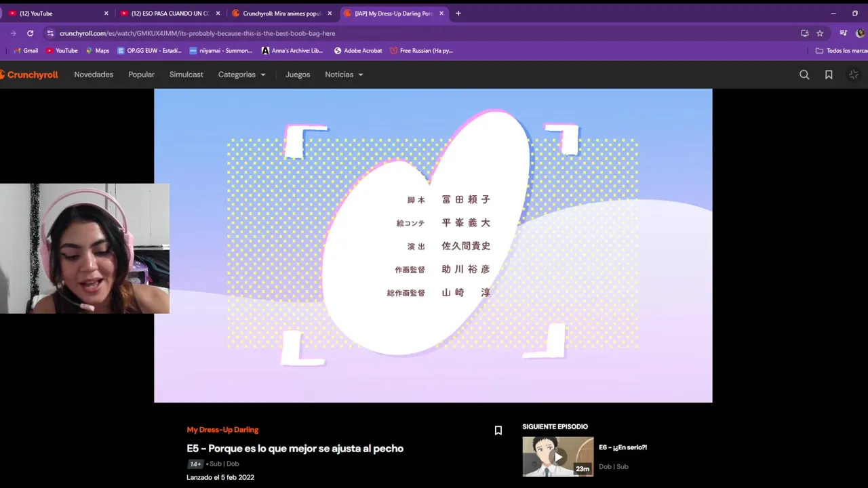Image resolution: width=868 pixels, height=488 pixels.
Task: Reload the page
Action: click(30, 33)
